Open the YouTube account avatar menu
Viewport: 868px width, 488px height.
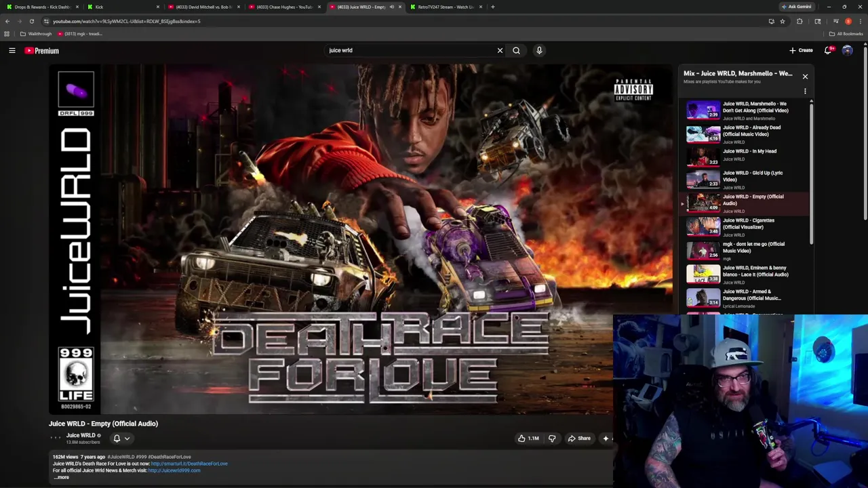tap(847, 50)
